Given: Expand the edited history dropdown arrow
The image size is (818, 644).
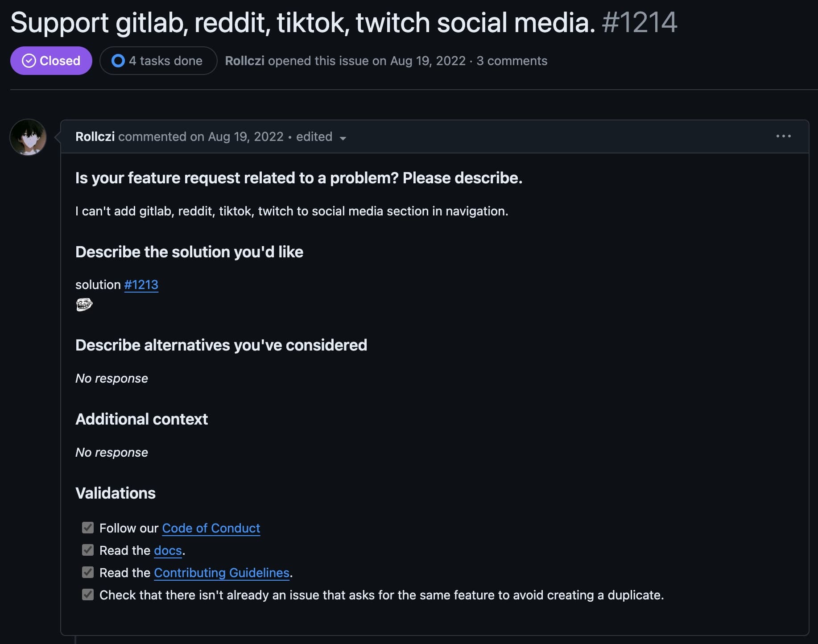Looking at the screenshot, I should (343, 138).
